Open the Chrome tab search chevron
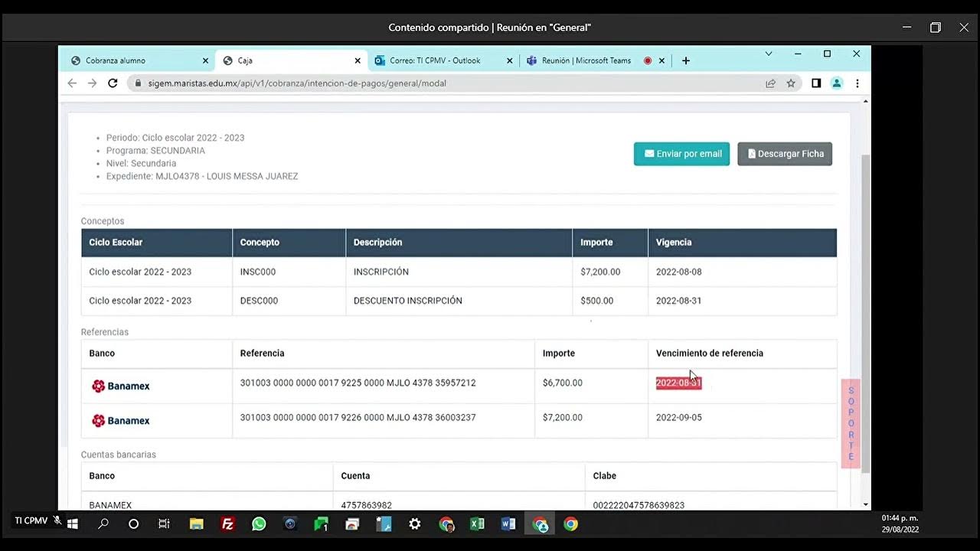 (769, 54)
